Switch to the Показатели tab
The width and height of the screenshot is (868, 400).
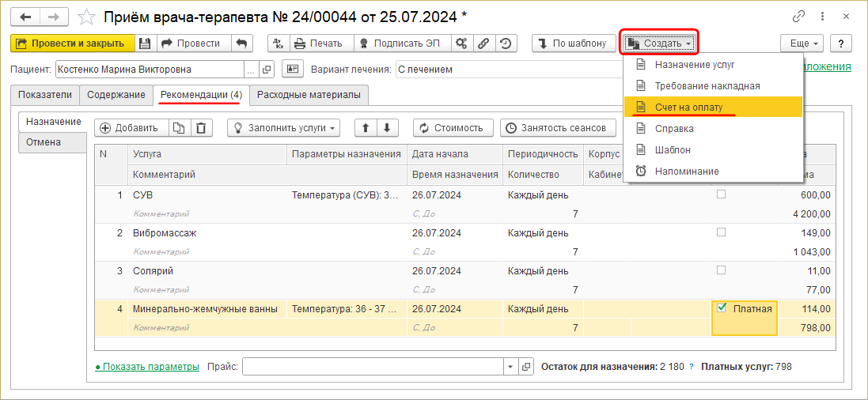[45, 95]
